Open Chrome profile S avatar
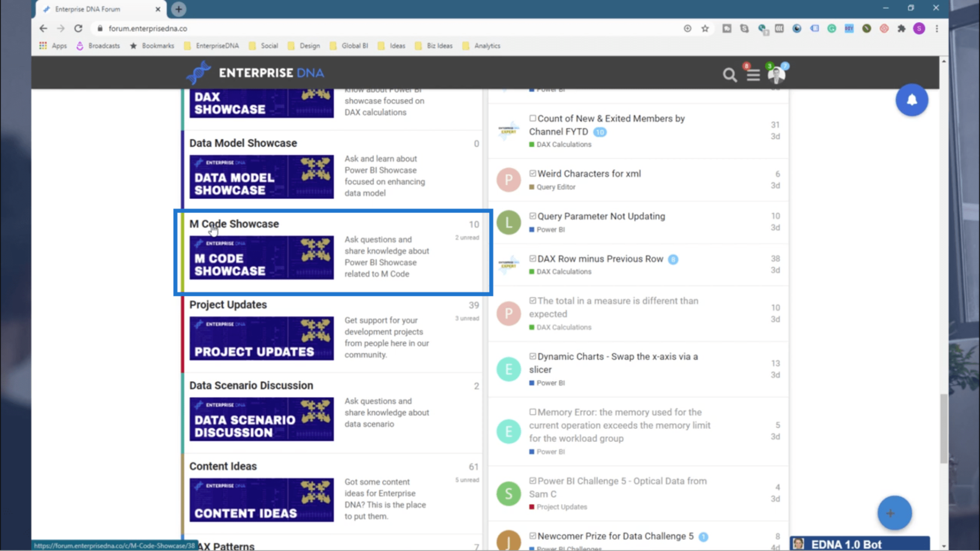The width and height of the screenshot is (980, 551). pos(919,28)
